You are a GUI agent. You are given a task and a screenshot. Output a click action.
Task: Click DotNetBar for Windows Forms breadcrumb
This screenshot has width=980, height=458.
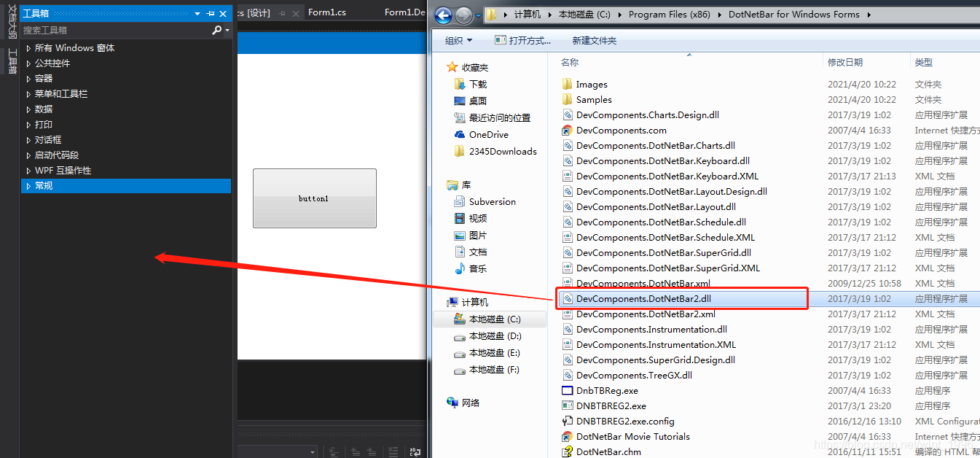tap(794, 15)
